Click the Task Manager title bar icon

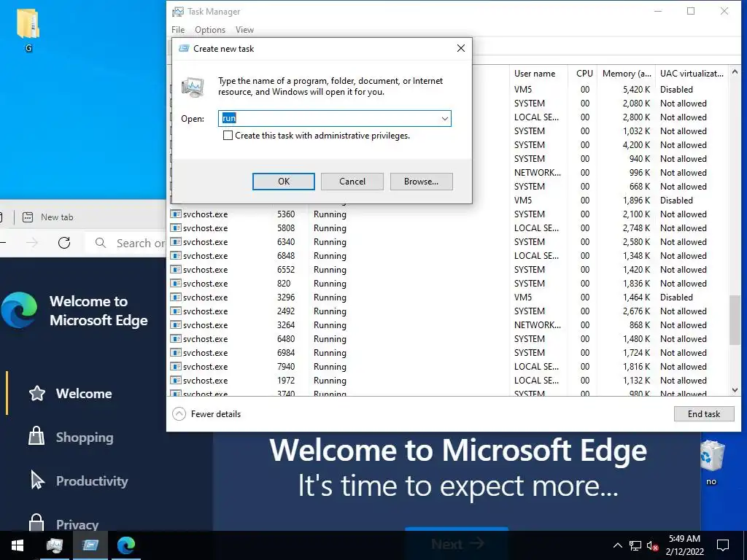178,12
